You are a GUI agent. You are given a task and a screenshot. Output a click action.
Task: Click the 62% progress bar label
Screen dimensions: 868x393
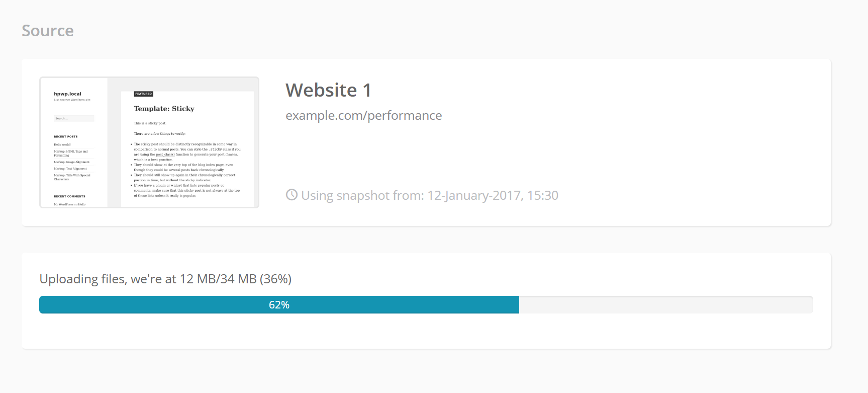(279, 305)
